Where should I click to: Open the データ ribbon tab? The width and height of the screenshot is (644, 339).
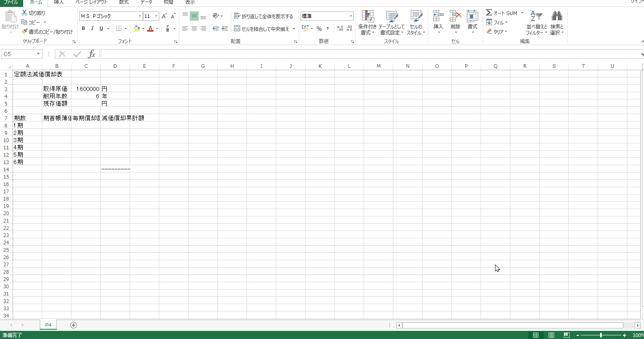pos(146,2)
